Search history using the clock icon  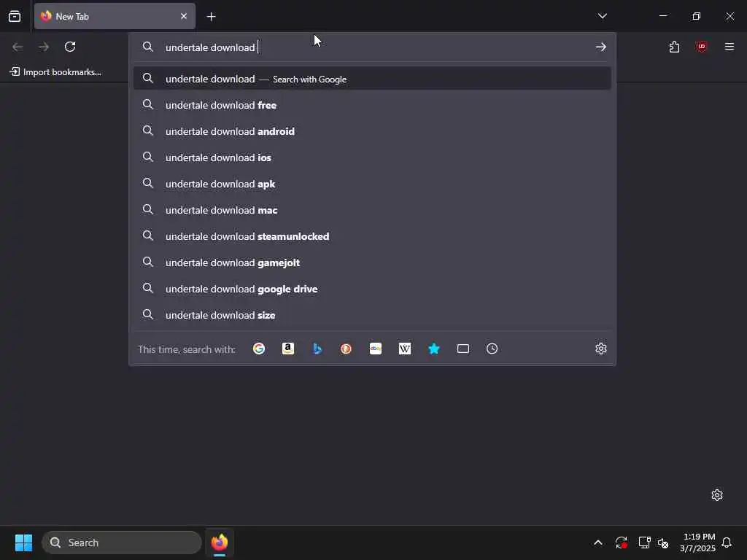coord(492,349)
